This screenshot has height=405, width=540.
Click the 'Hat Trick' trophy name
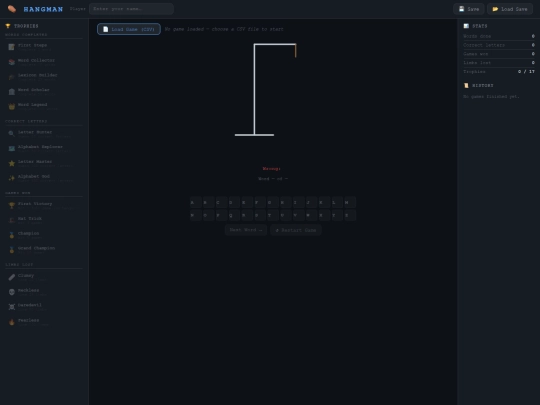(x=30, y=218)
